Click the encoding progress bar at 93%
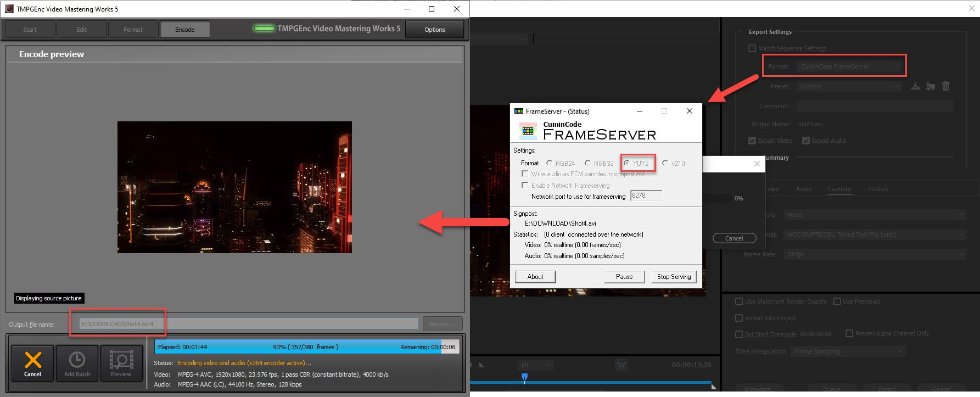980x397 pixels. click(x=306, y=347)
